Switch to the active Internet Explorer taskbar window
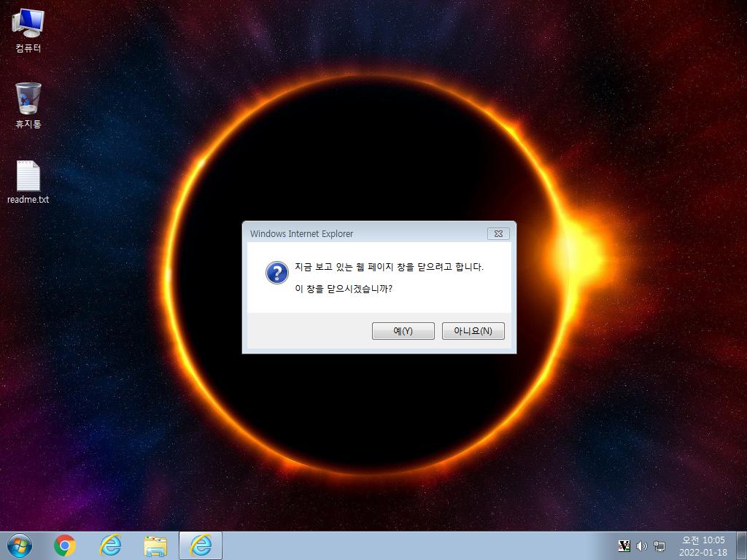The height and width of the screenshot is (560, 747). tap(201, 545)
